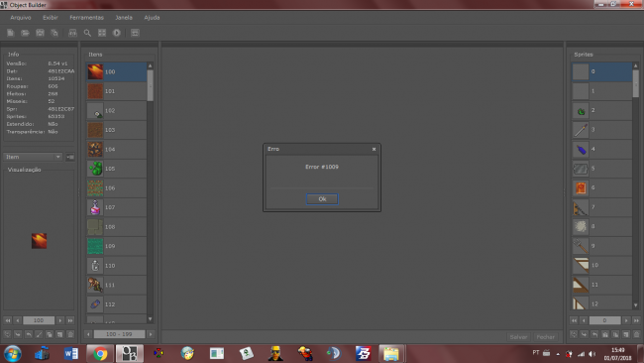
Task: Click the Export object arrow in left panel
Action: tap(29, 334)
